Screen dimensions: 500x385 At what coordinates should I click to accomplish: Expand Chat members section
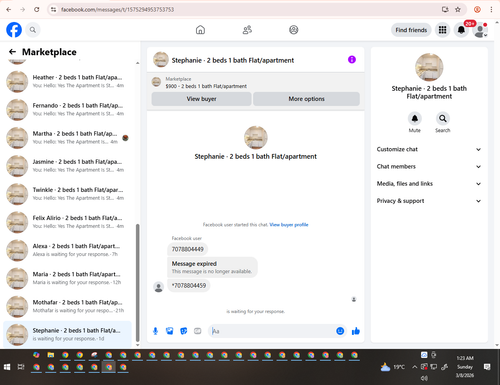[429, 166]
